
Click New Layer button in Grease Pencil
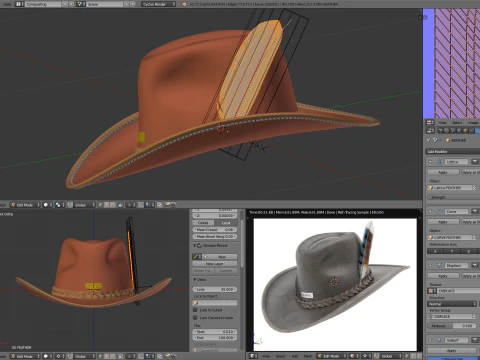(215, 264)
